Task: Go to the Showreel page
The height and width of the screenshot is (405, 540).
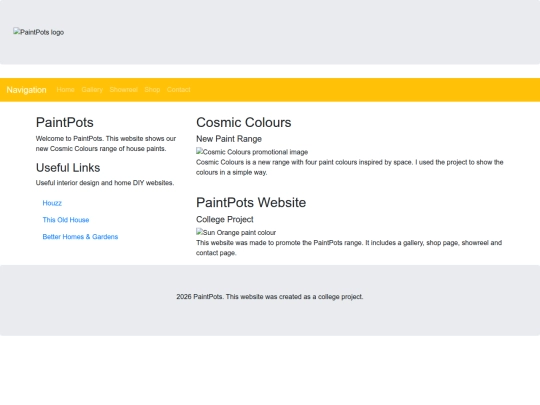Action: [124, 90]
